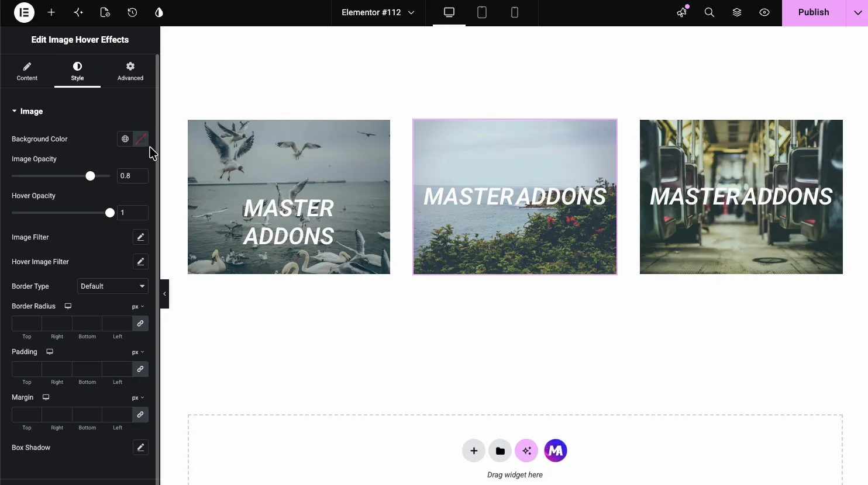Image resolution: width=868 pixels, height=485 pixels.
Task: Collapse the editor panel with arrow handle
Action: click(x=164, y=294)
